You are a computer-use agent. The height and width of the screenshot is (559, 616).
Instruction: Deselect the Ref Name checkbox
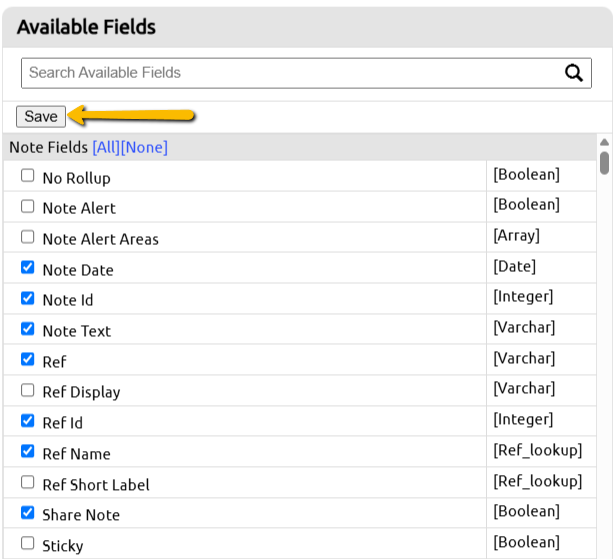[28, 451]
